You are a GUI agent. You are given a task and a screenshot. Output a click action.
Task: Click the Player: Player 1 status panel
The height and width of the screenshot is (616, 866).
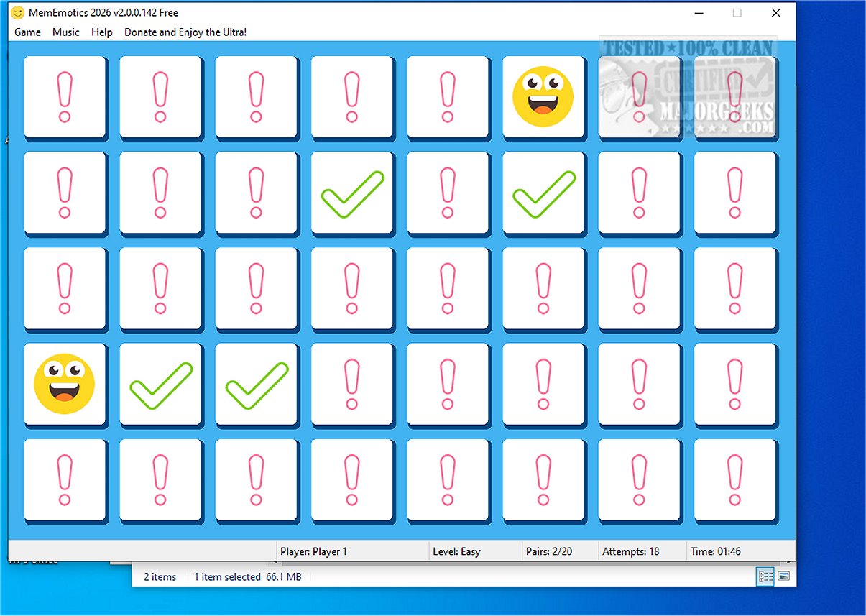352,551
